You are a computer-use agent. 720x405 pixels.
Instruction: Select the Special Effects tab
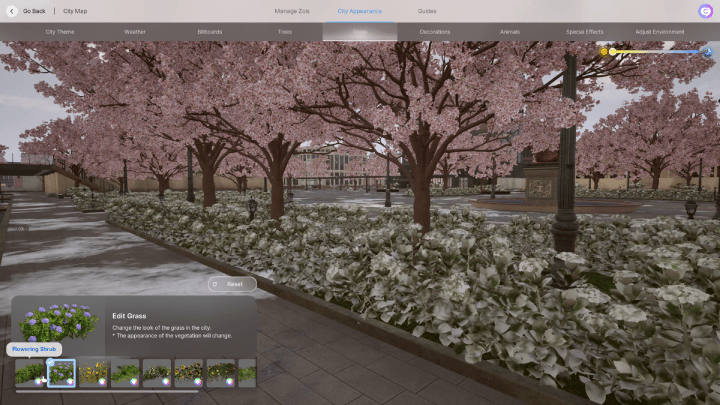click(585, 32)
